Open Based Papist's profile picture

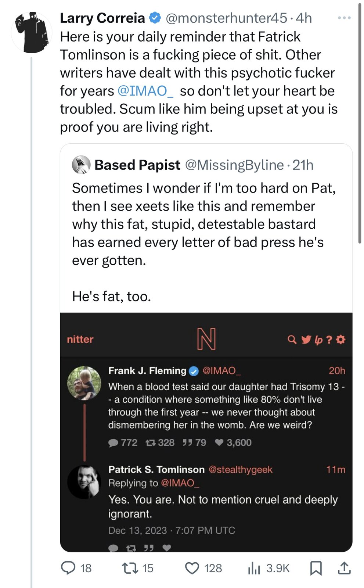coord(81,165)
